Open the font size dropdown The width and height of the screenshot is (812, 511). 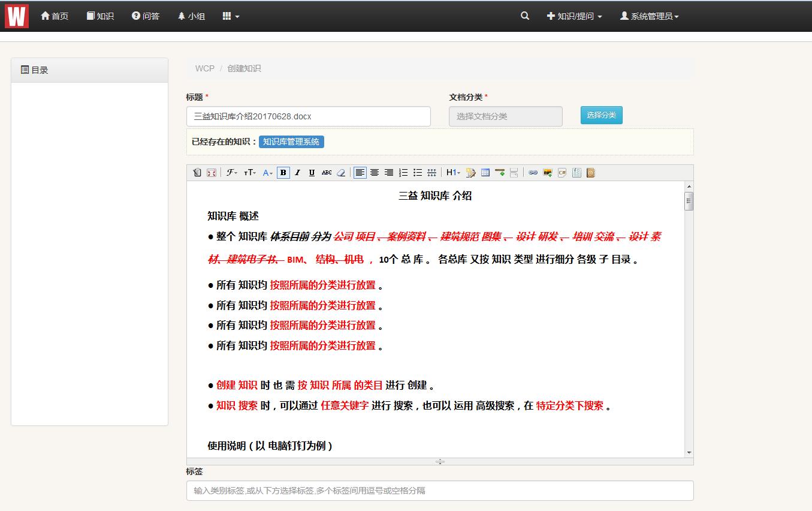click(250, 173)
